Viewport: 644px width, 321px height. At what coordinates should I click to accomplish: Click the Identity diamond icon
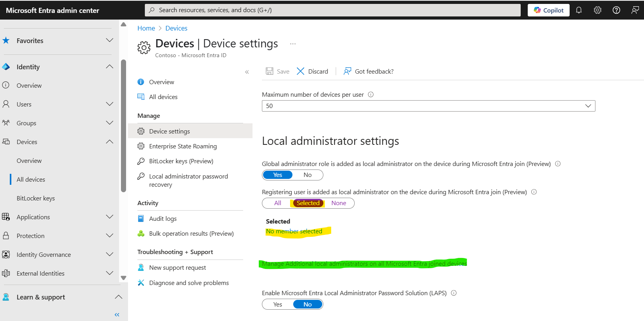point(6,67)
